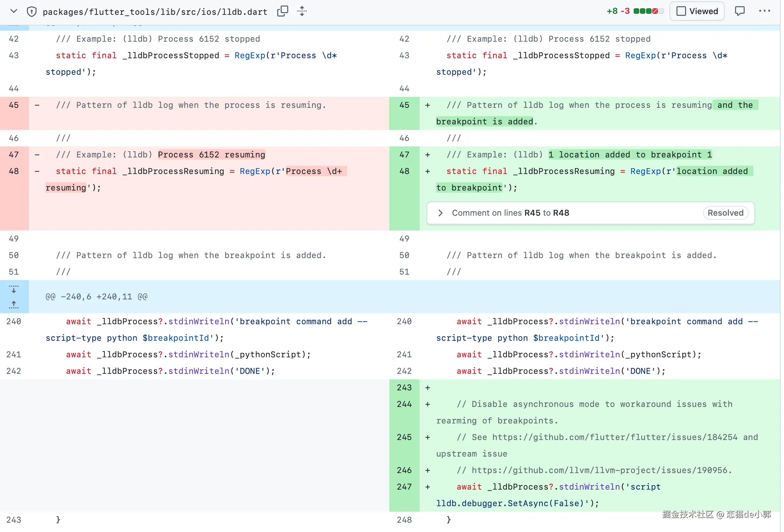This screenshot has height=532, width=784.
Task: Copy the lldb.dart file path
Action: point(282,11)
